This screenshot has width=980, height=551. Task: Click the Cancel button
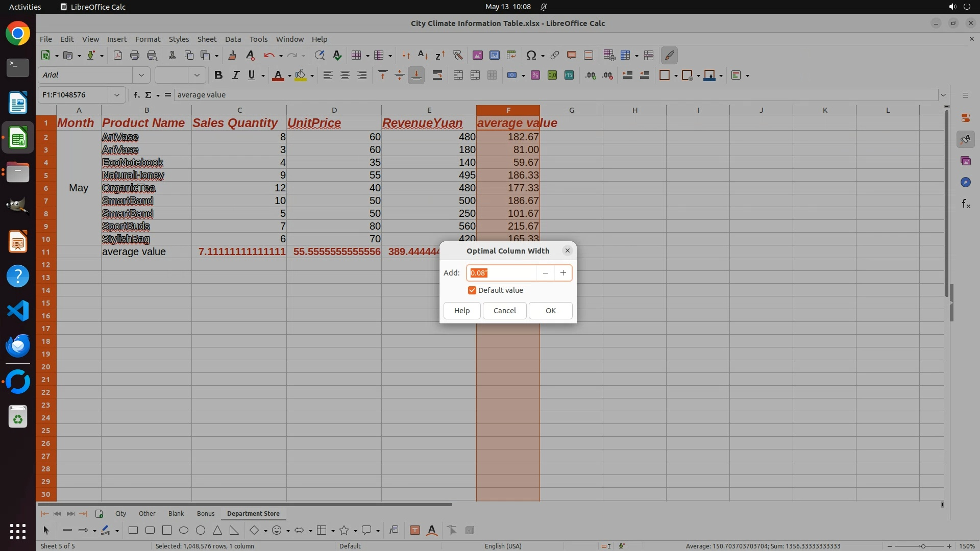[x=504, y=311]
